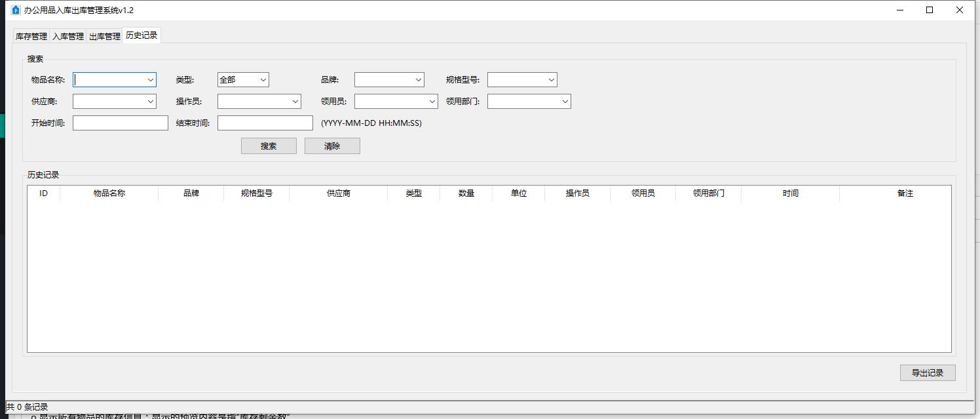Image resolution: width=980 pixels, height=419 pixels.
Task: Open the 入库管理 tab
Action: coord(68,37)
